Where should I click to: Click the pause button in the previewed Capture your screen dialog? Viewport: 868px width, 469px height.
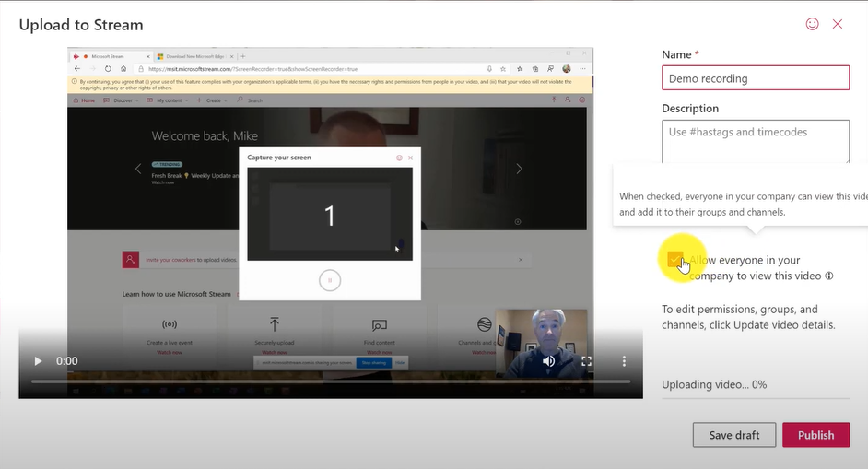pyautogui.click(x=330, y=280)
